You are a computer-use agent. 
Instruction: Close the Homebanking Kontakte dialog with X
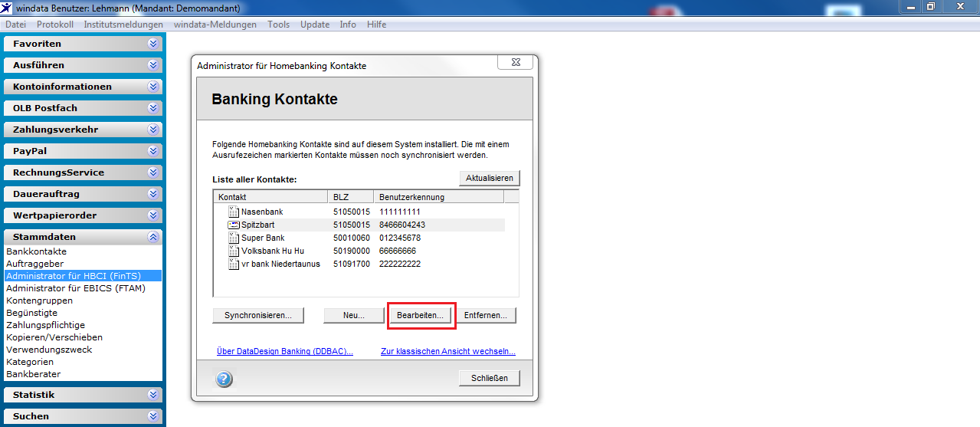coord(515,63)
